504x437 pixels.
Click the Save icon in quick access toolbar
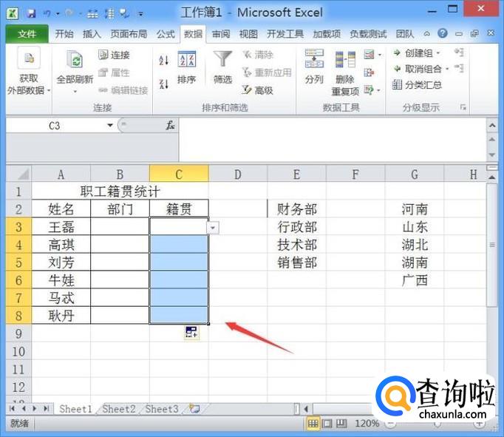coord(31,13)
